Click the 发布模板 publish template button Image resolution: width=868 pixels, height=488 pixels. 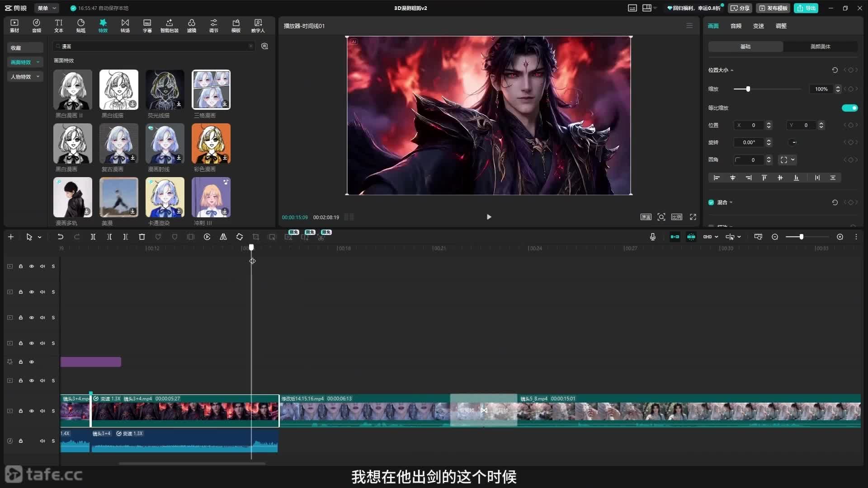point(773,8)
